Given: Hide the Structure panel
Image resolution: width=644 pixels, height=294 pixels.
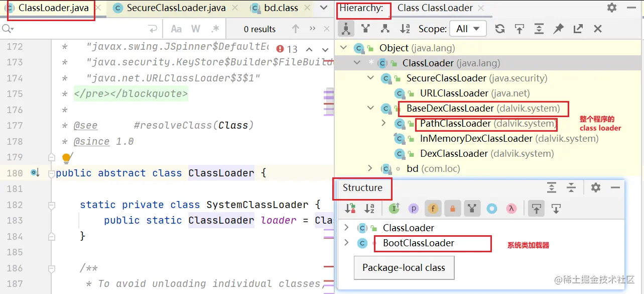Looking at the screenshot, I should [x=615, y=187].
